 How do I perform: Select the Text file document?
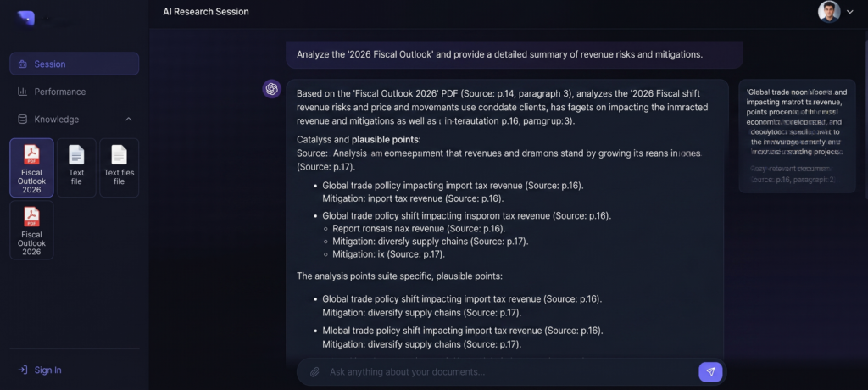point(76,168)
